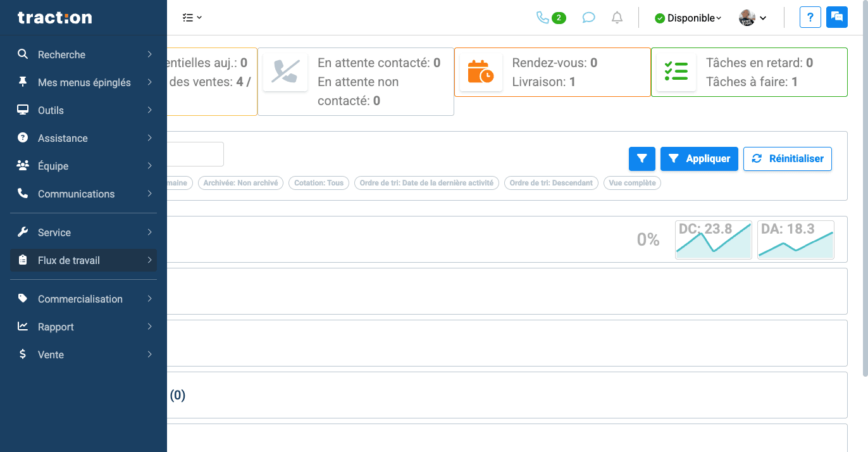Viewport: 868px width, 452px height.
Task: Click the Communications phone icon in sidebar
Action: tap(23, 194)
